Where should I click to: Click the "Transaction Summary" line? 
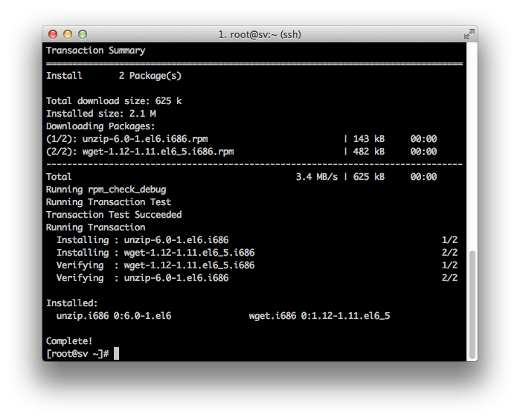(x=95, y=51)
